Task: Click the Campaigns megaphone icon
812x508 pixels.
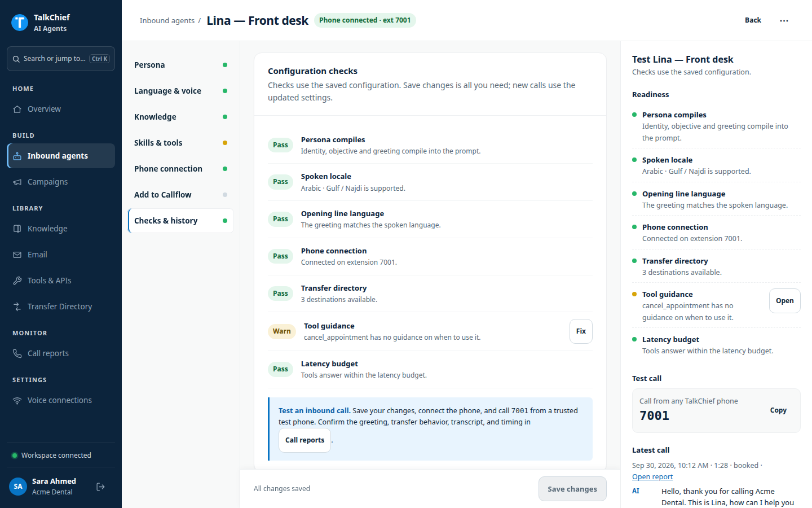Action: click(x=17, y=182)
